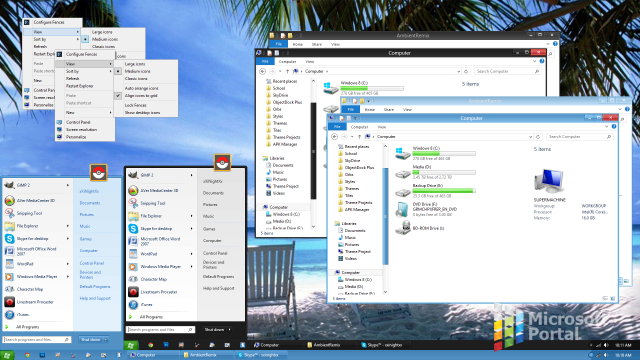Open Home tab in blue-titled AmbientRemix window
640x360 pixels.
pyautogui.click(x=370, y=109)
